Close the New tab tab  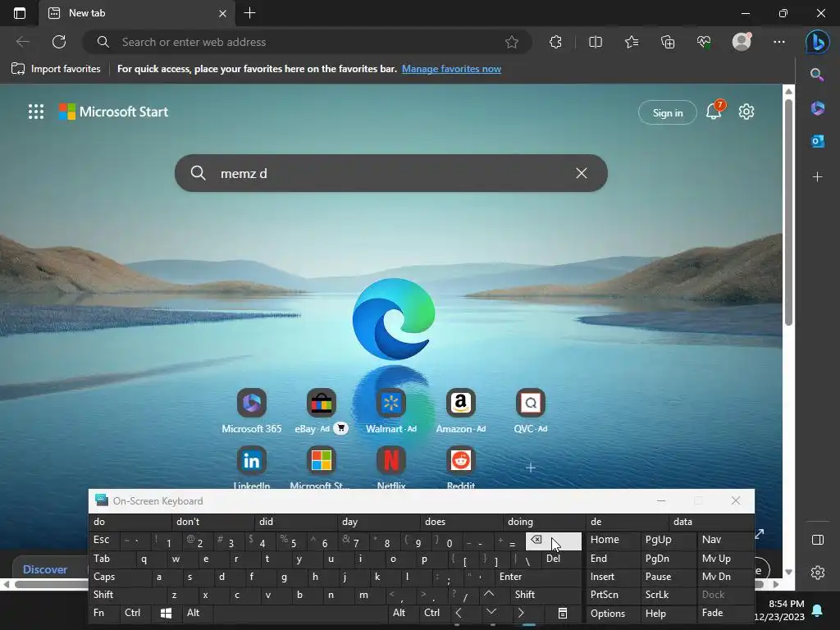(223, 13)
